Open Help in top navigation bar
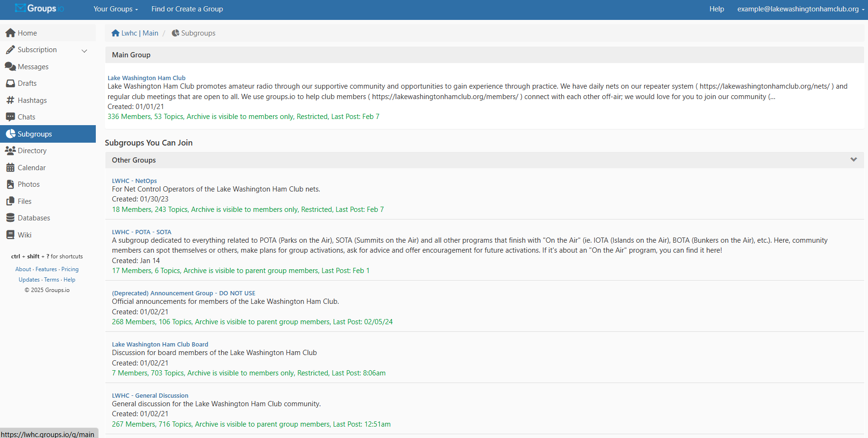This screenshot has width=868, height=438. pyautogui.click(x=717, y=9)
